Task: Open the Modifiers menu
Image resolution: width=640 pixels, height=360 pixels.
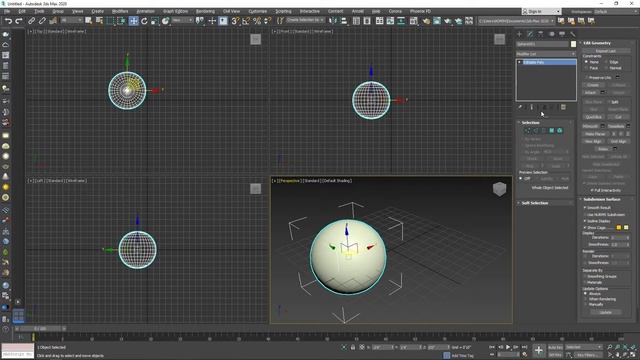Action: coord(120,11)
